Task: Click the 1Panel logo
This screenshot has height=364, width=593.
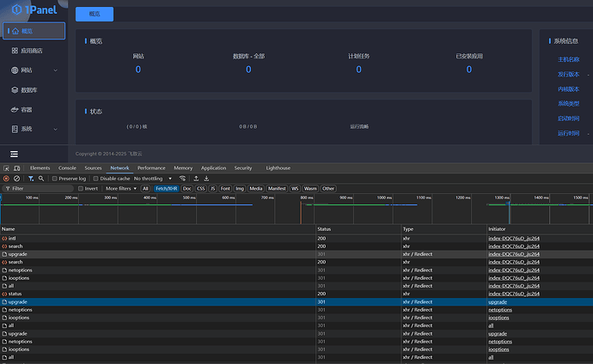Action: click(x=34, y=9)
